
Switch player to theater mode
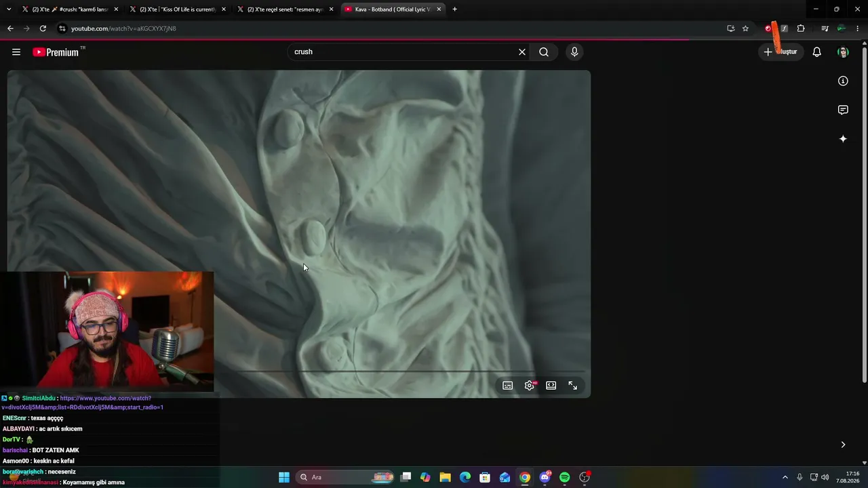click(551, 386)
